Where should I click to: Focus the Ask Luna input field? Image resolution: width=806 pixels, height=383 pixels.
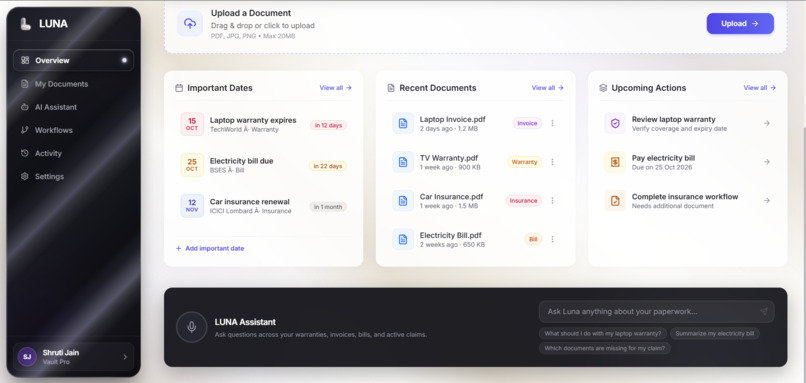click(656, 312)
